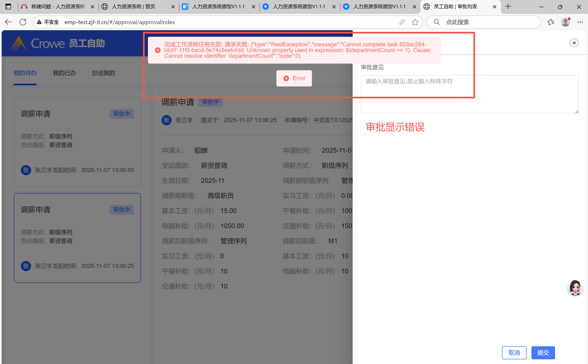Switch to 抄送我的 tab
The height and width of the screenshot is (364, 588).
pyautogui.click(x=103, y=73)
